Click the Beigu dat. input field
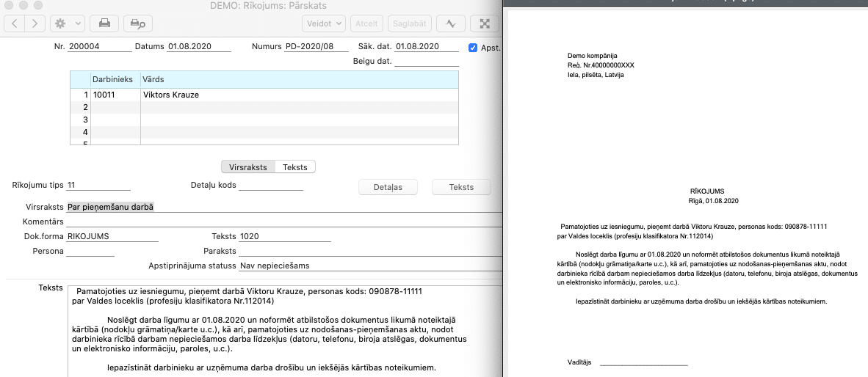The width and height of the screenshot is (868, 377). tap(426, 62)
